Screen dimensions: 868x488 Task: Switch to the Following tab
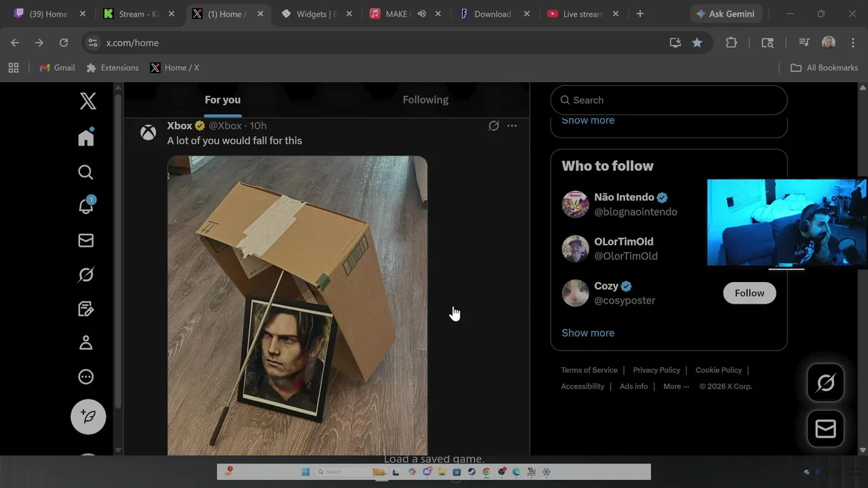click(x=425, y=100)
